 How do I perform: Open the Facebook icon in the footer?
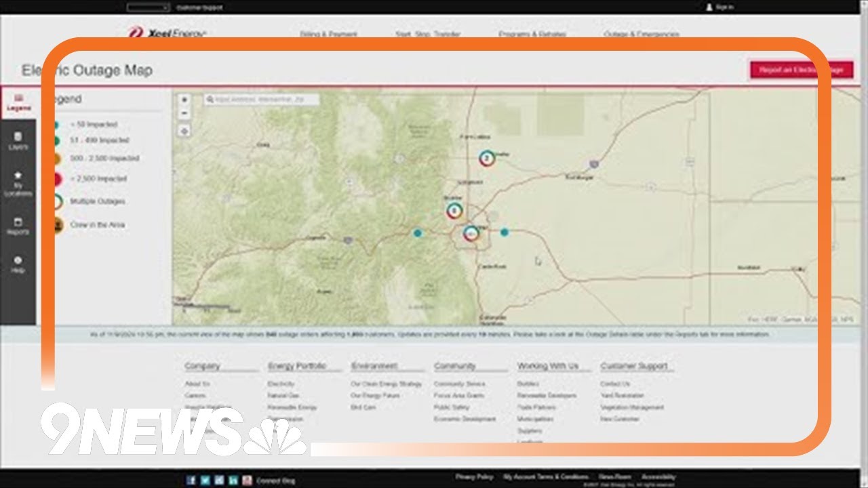pos(191,480)
